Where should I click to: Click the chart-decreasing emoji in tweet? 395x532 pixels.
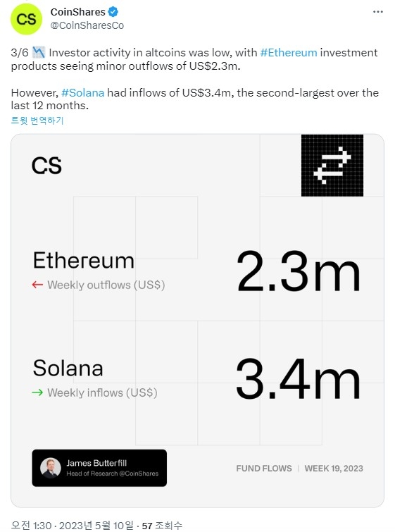[39, 53]
